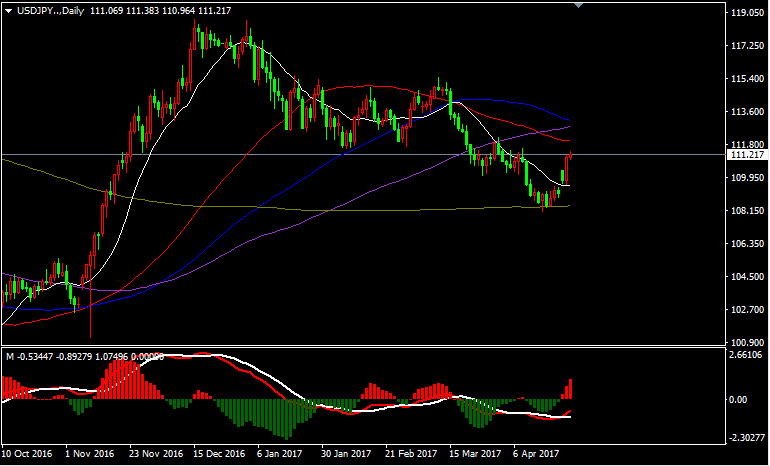This screenshot has width=770, height=466.
Task: Click the 2.66106 indicator scale value
Action: point(746,355)
